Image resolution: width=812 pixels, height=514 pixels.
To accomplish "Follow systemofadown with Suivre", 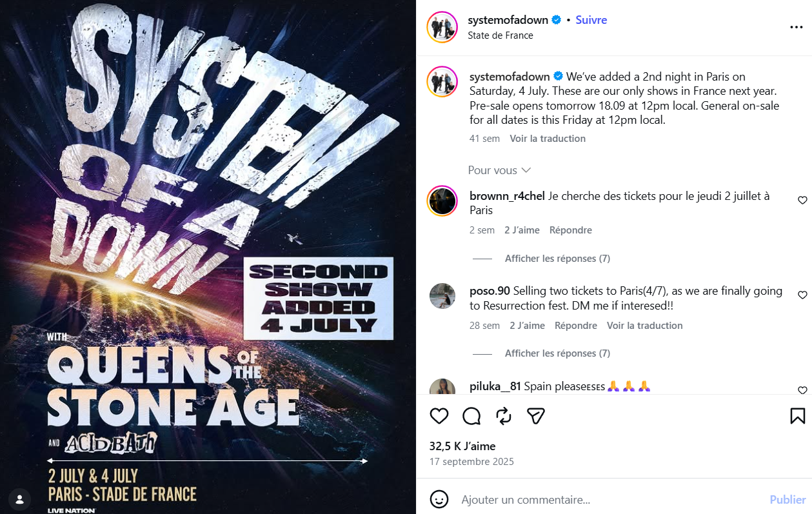I will [x=591, y=20].
